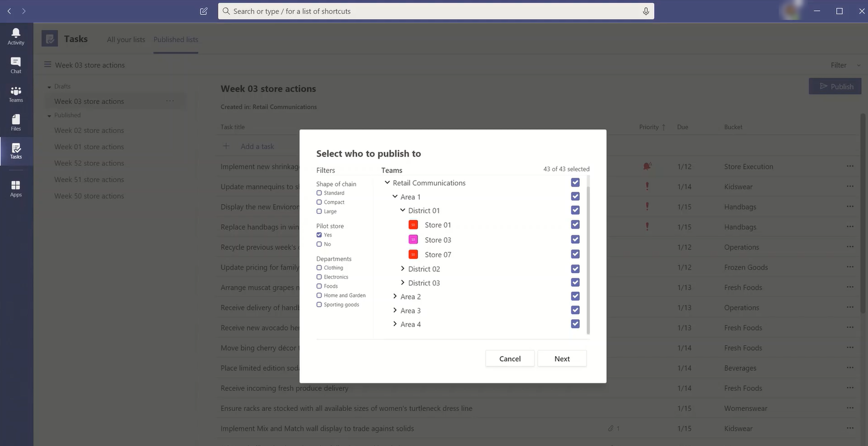The image size is (868, 446).
Task: Sort by the Priority column header
Action: (x=652, y=127)
